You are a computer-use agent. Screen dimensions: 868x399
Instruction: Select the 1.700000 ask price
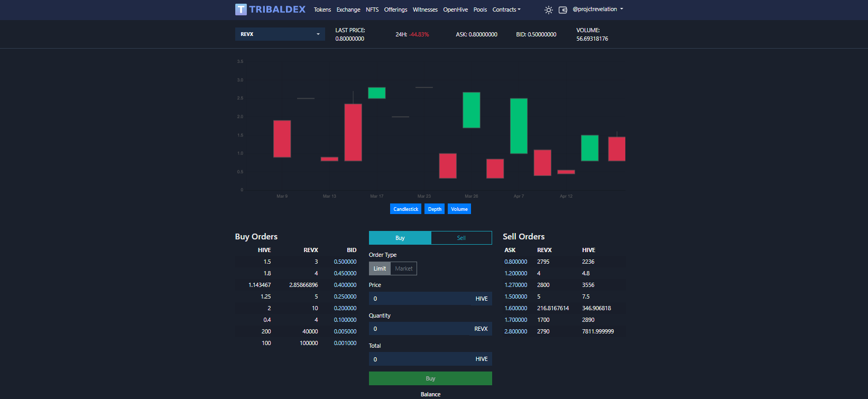coord(515,320)
